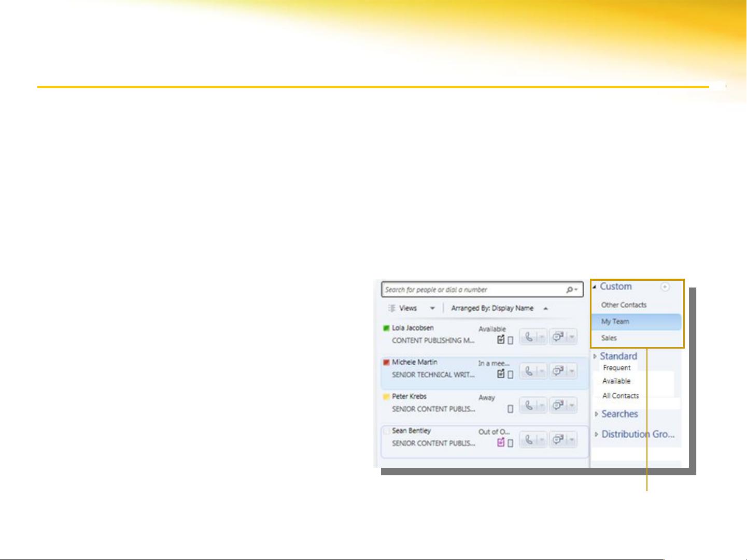Image resolution: width=747 pixels, height=560 pixels.
Task: Send instant message to Lola Jacobsen
Action: click(558, 337)
